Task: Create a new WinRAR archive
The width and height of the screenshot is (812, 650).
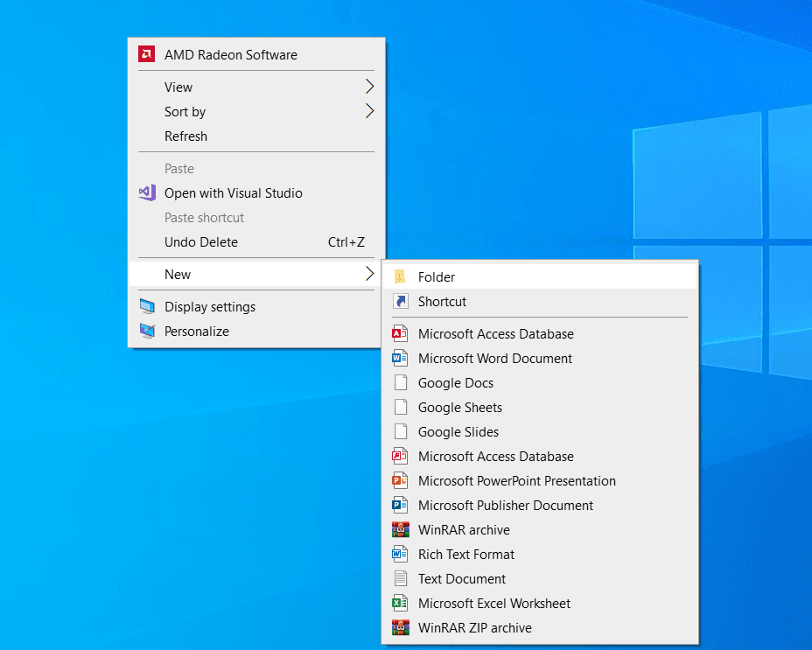Action: [x=540, y=529]
